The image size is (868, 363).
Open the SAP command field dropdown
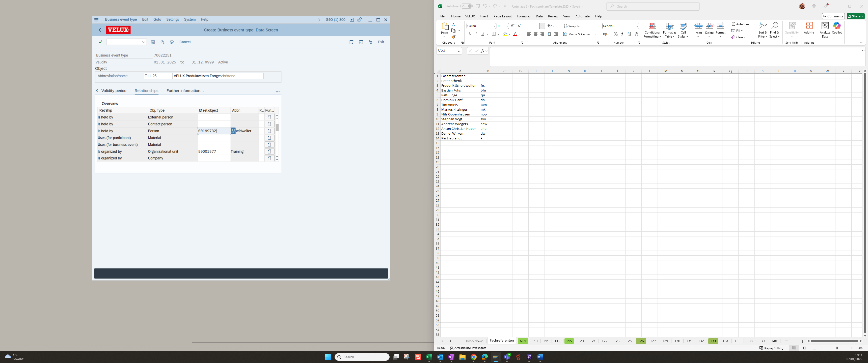144,42
